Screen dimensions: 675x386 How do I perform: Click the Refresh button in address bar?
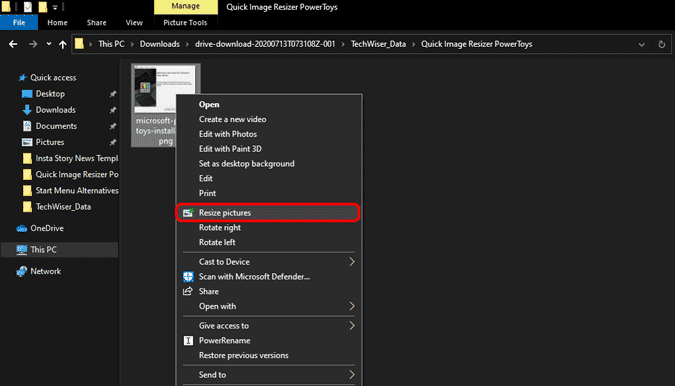coord(662,44)
